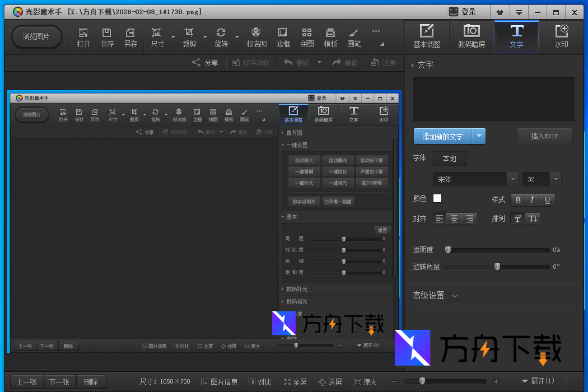The height and width of the screenshot is (392, 588).
Task: Switch to the Basic Adjust (基本调整) tab
Action: (427, 36)
